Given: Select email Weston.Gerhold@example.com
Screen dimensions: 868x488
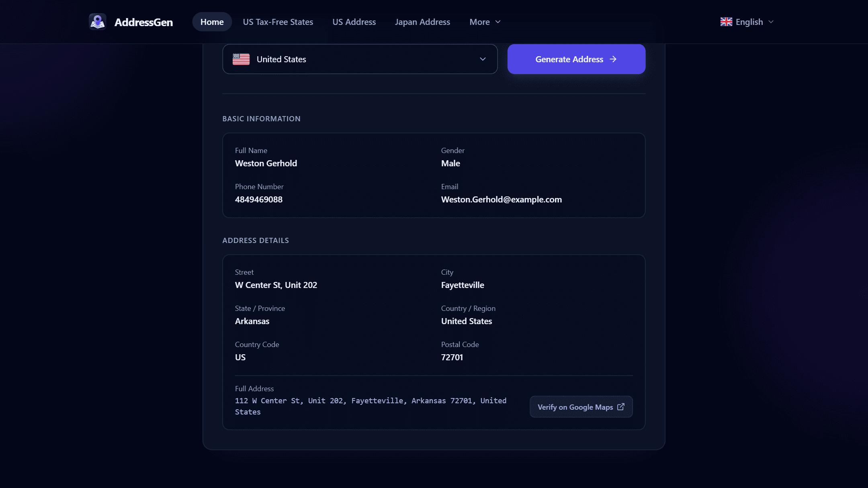Looking at the screenshot, I should (x=502, y=199).
